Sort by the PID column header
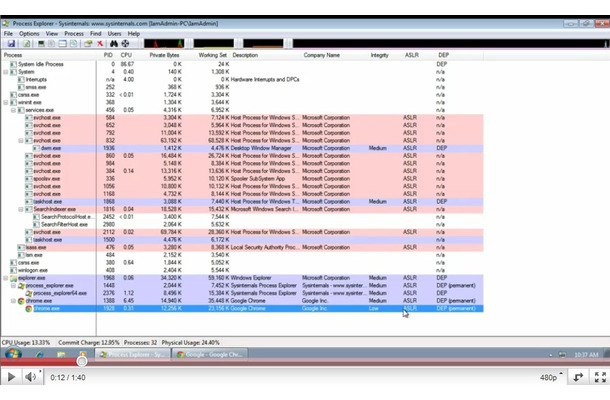610x400 pixels. coord(106,55)
